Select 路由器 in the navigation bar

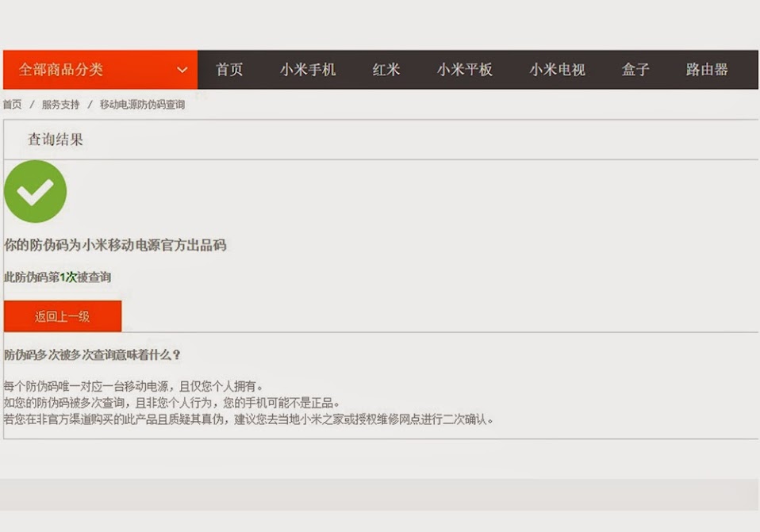click(x=707, y=69)
